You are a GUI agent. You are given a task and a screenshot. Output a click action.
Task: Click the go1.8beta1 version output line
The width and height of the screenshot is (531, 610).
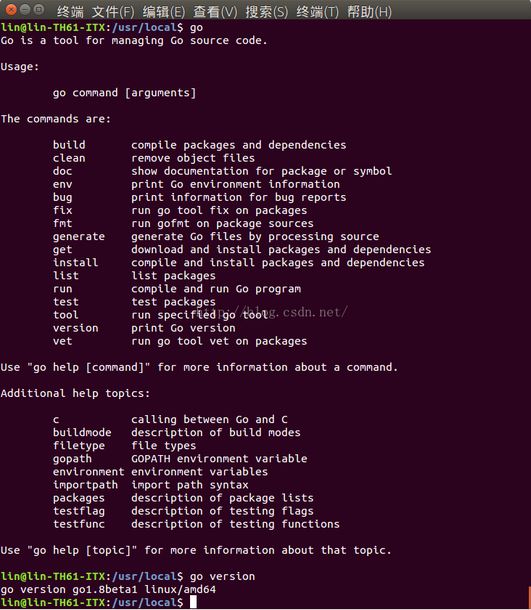tap(108, 589)
